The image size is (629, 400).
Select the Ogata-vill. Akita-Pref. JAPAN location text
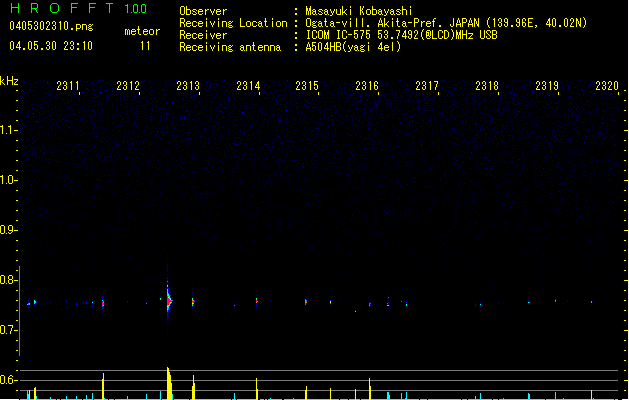click(446, 23)
